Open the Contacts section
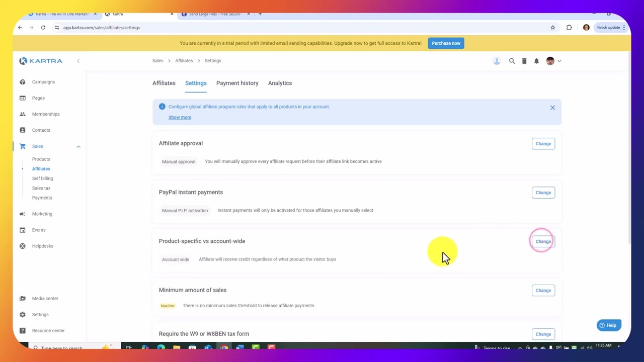This screenshot has height=362, width=644. click(x=41, y=130)
